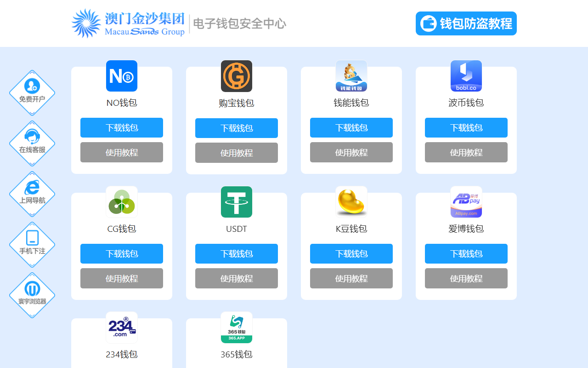Screen dimensions: 588x368
Task: Download the 购宝钱包 wallet
Action: pyautogui.click(x=237, y=128)
